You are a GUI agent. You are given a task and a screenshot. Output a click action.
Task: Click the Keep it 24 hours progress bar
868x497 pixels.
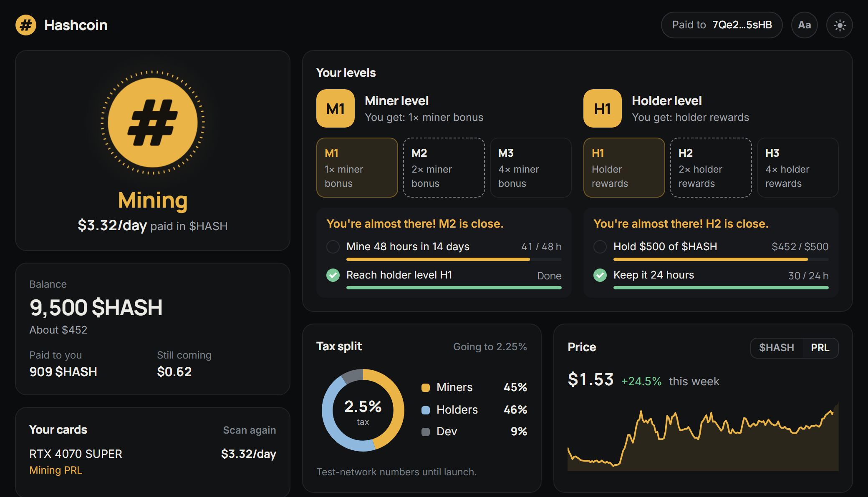point(721,288)
